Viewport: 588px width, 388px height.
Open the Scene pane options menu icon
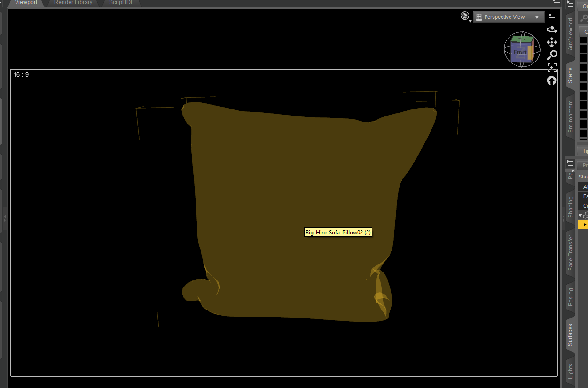(x=570, y=4)
